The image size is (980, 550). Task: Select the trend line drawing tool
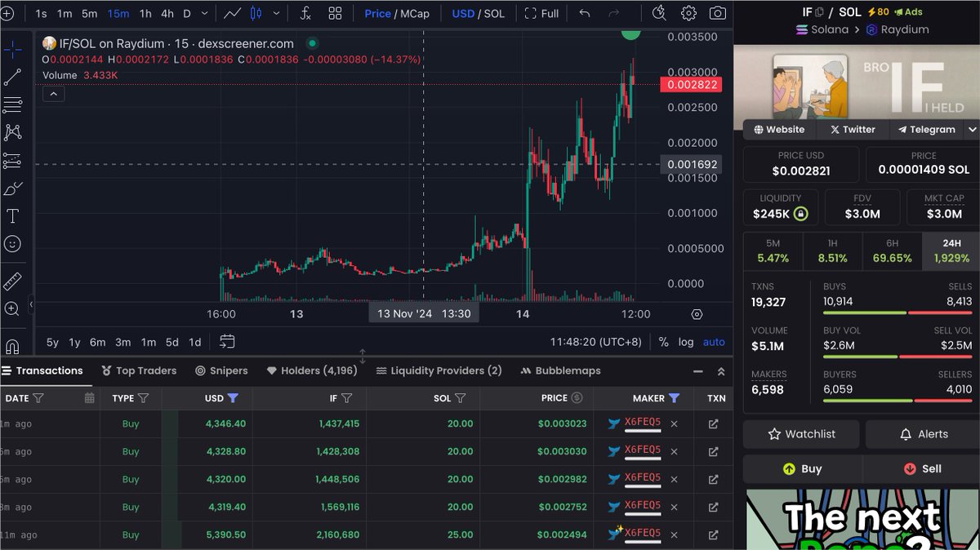[x=12, y=78]
